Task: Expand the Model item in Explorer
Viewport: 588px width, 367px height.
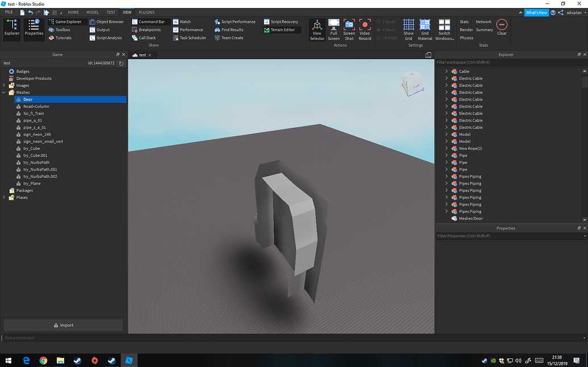Action: (x=447, y=134)
